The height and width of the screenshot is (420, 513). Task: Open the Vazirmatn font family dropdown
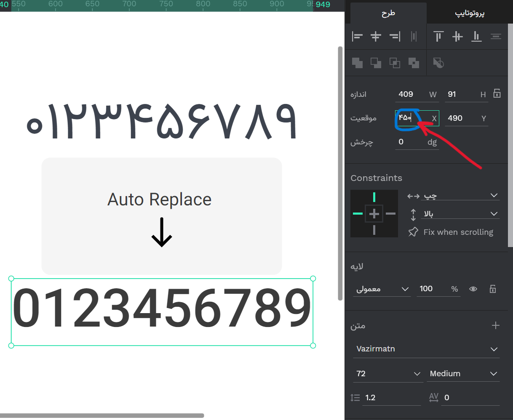point(426,348)
